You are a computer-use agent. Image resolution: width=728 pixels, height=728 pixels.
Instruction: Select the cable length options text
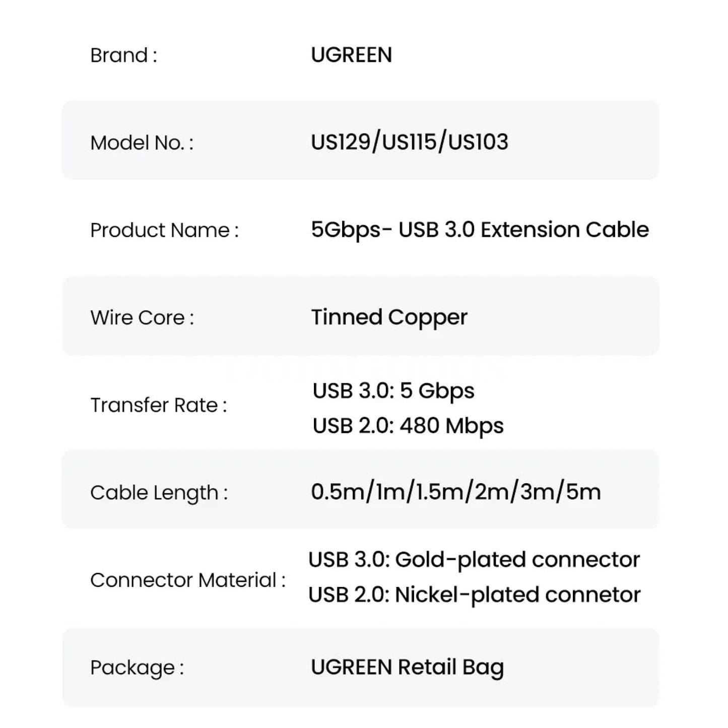(x=455, y=492)
